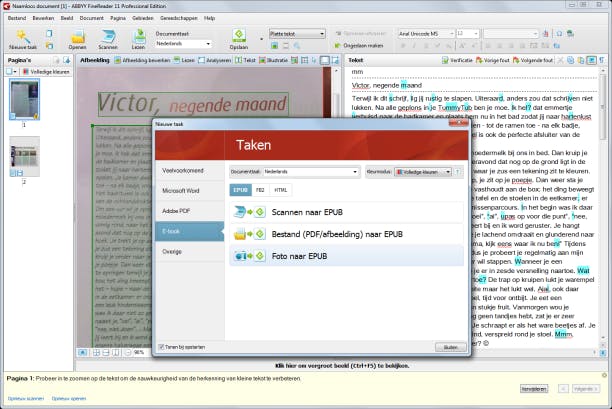Image resolution: width=612 pixels, height=409 pixels.
Task: Open the Pagina menu
Action: point(117,18)
